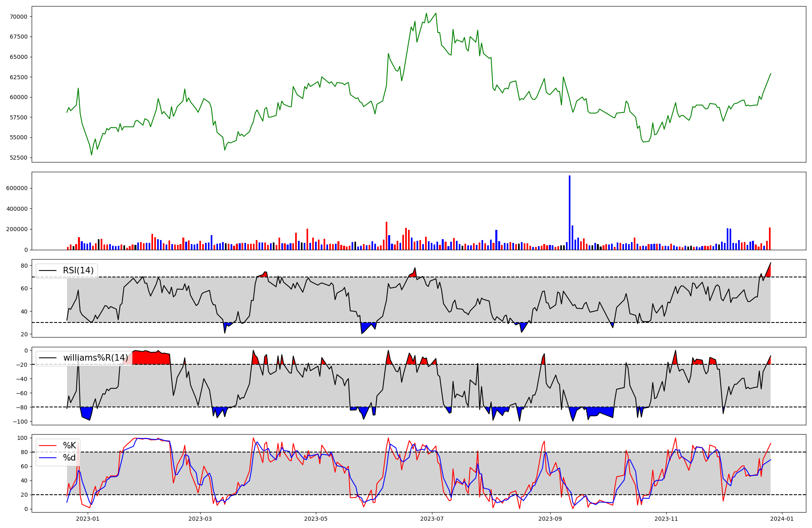Click the 2024-01 x-axis tick label

tap(782, 519)
